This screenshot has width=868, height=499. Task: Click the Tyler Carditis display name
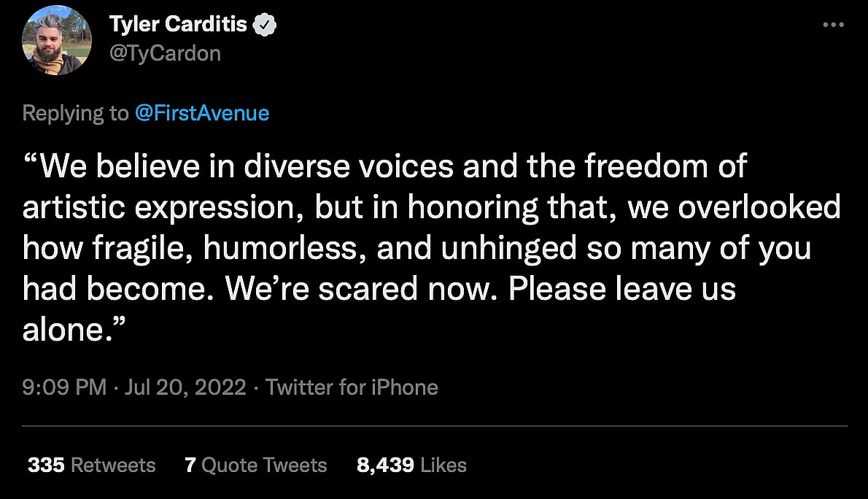tap(179, 25)
